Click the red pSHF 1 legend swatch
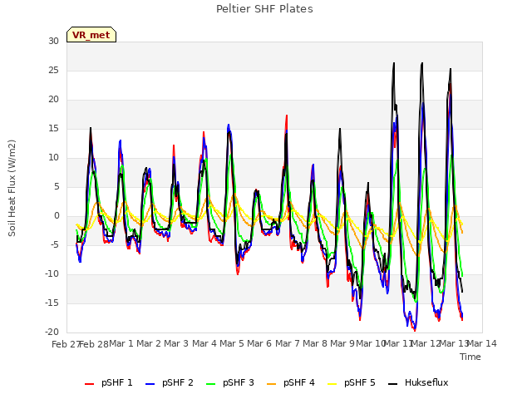532x399 pixels. click(x=89, y=384)
